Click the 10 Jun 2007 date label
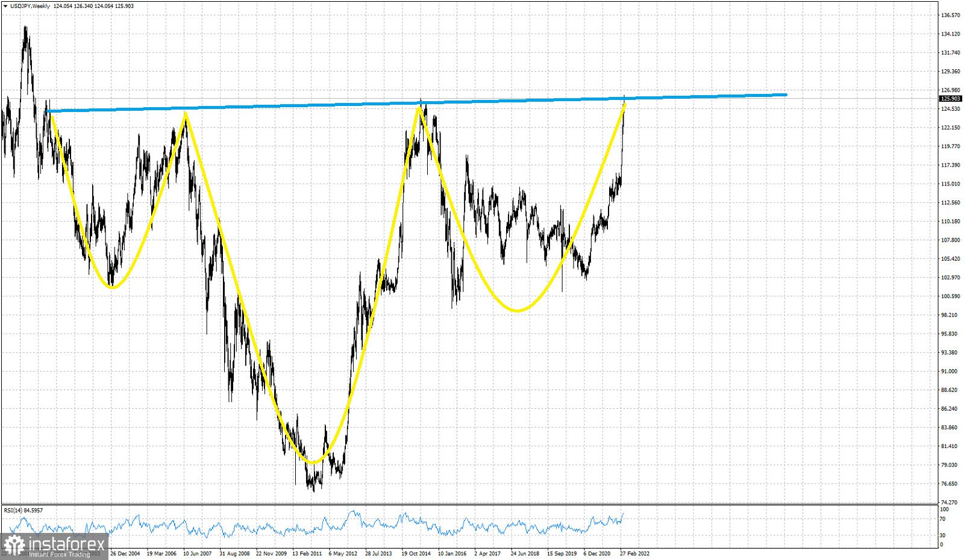Screen dimensions: 964x560 pyautogui.click(x=198, y=553)
